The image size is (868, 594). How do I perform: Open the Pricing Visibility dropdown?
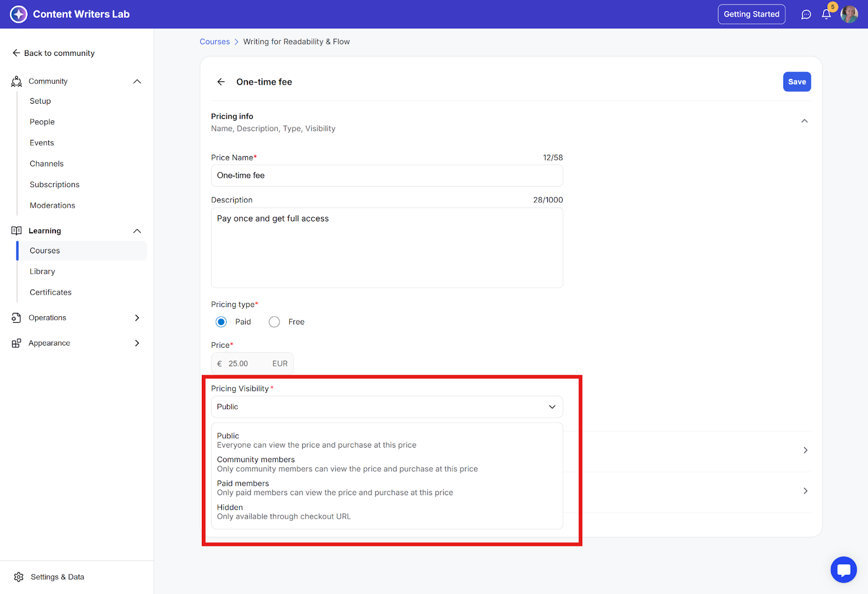coord(387,407)
